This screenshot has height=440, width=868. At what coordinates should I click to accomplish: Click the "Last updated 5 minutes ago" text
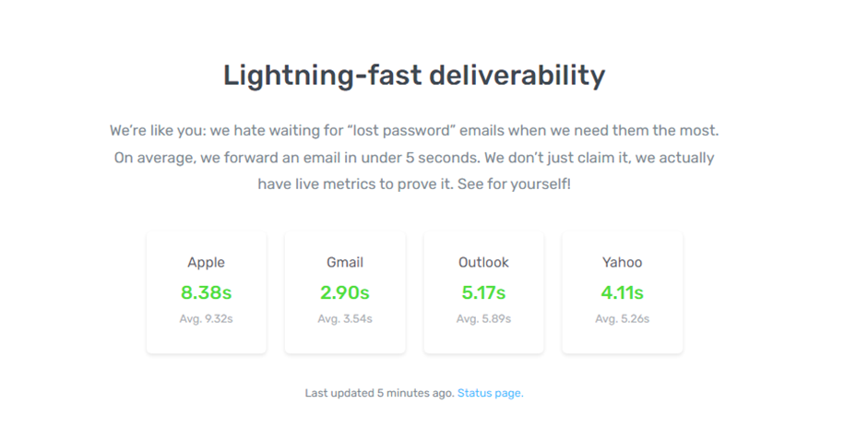pos(379,393)
